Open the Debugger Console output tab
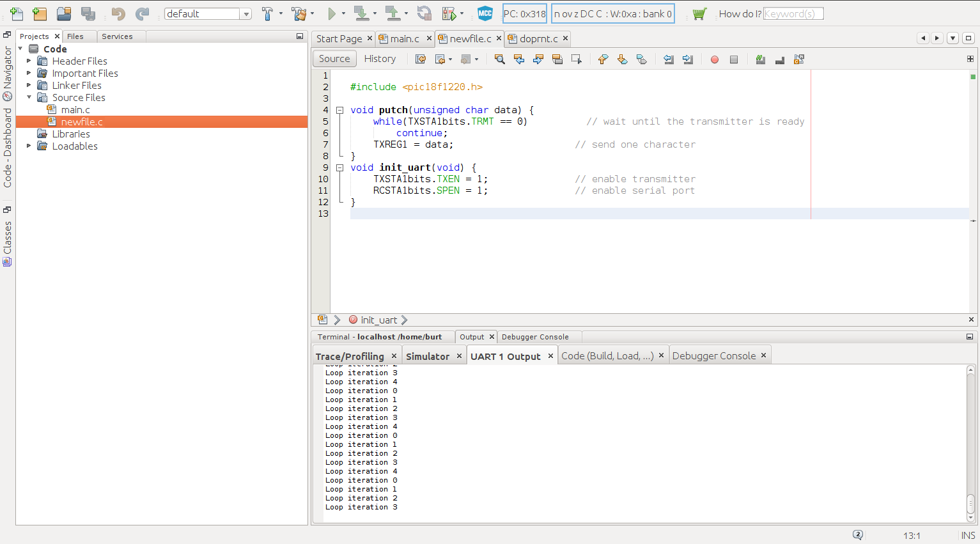The height and width of the screenshot is (544, 980). click(x=714, y=356)
